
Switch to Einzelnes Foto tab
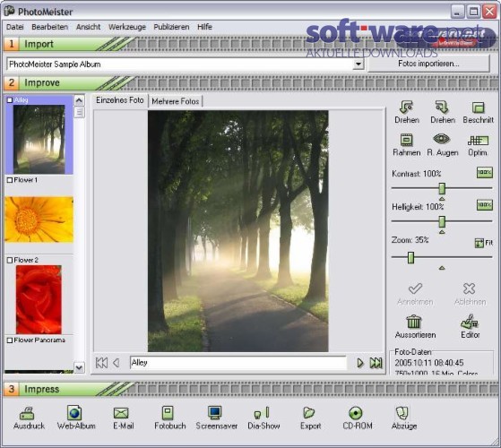120,100
